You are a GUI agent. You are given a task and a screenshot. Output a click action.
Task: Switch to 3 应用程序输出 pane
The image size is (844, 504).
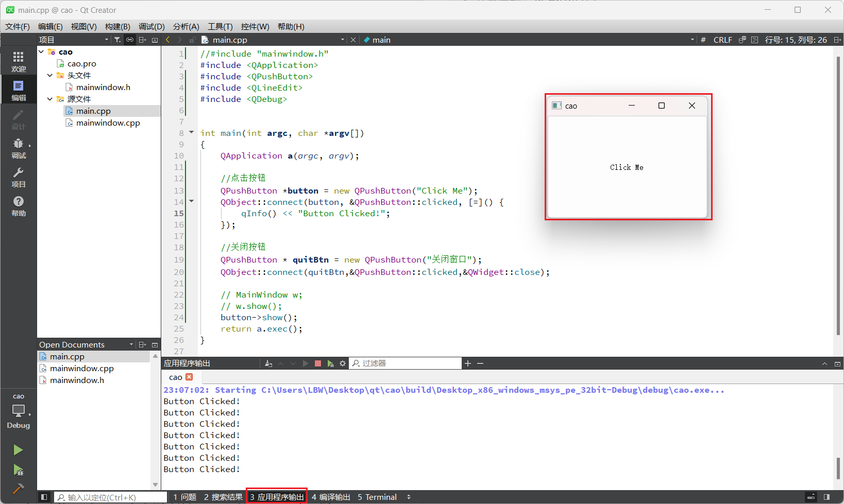tap(277, 497)
